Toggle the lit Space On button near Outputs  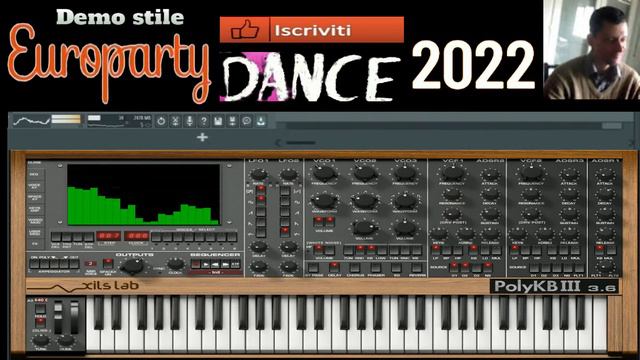pyautogui.click(x=108, y=263)
